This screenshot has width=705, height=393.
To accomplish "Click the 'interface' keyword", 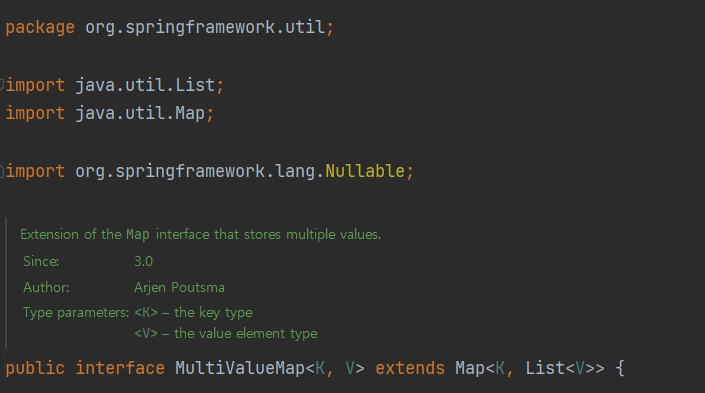I will 120,368.
